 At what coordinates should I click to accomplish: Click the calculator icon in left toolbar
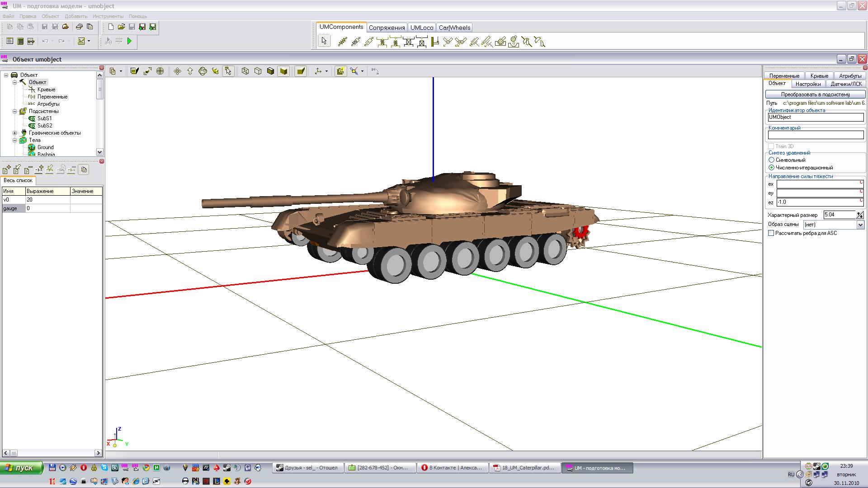click(x=20, y=41)
